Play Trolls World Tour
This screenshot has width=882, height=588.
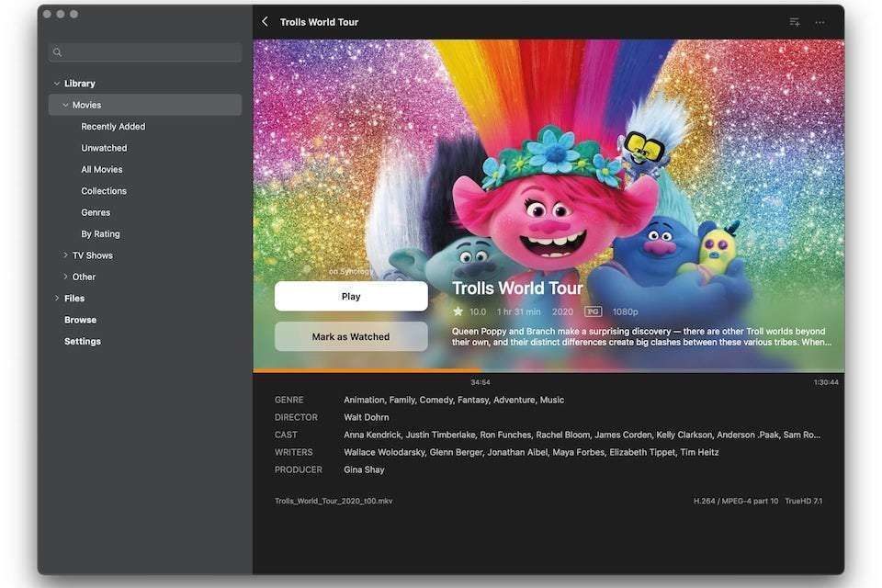pyautogui.click(x=351, y=296)
